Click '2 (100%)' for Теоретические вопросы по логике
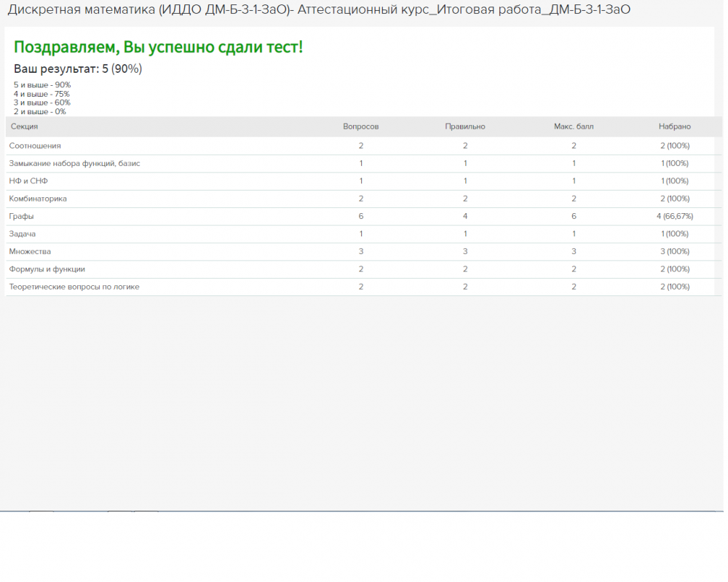728x582 pixels. (x=675, y=287)
